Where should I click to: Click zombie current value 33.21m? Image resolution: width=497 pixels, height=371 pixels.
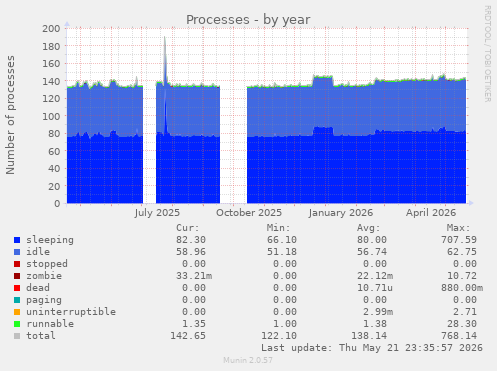click(194, 276)
